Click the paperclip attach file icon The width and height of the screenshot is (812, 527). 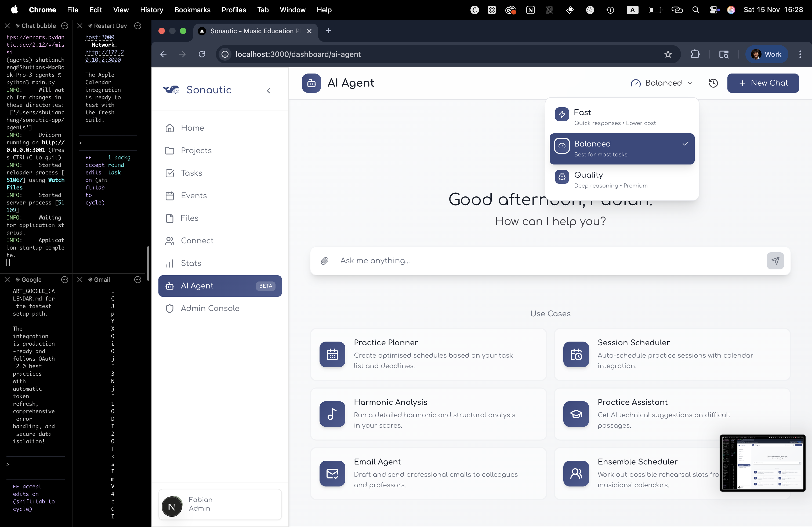click(x=324, y=261)
